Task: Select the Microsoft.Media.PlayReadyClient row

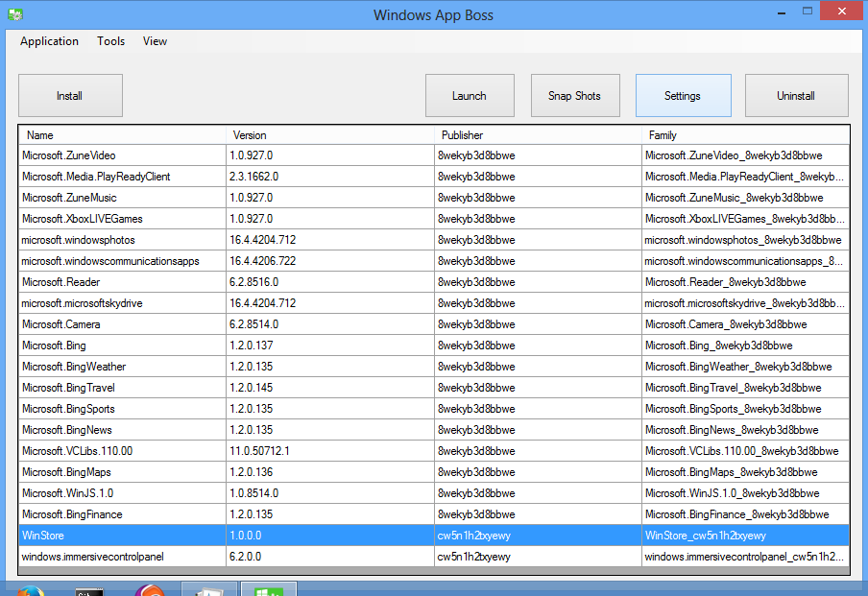Action: [x=434, y=177]
